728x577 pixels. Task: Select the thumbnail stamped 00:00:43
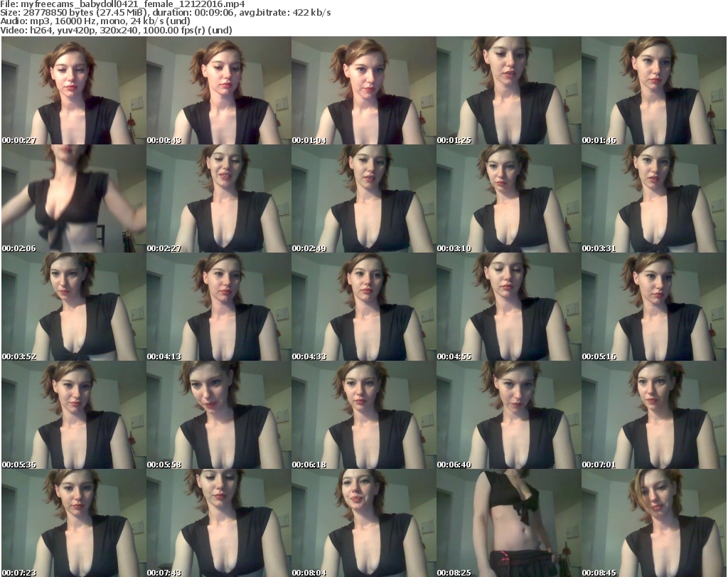coord(219,90)
